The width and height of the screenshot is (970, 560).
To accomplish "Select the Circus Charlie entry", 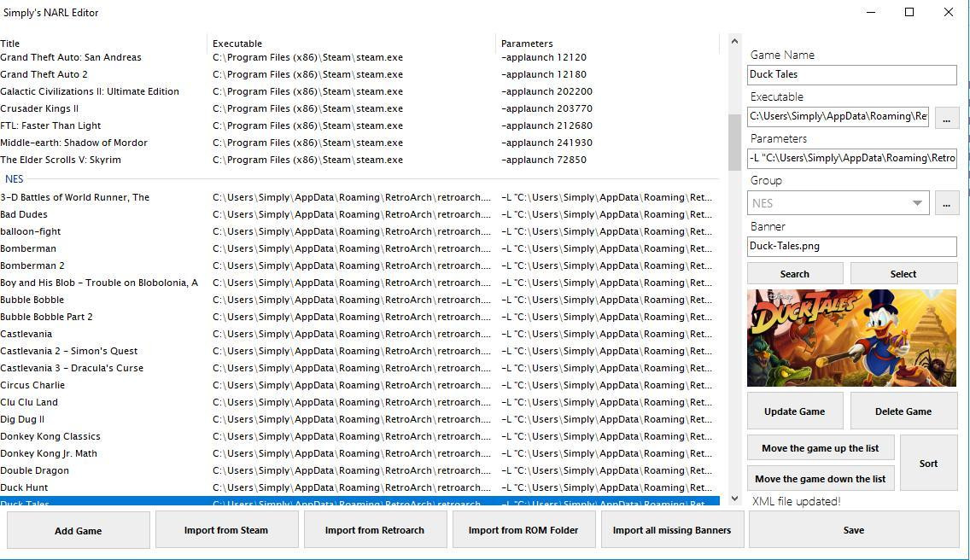I will 359,385.
